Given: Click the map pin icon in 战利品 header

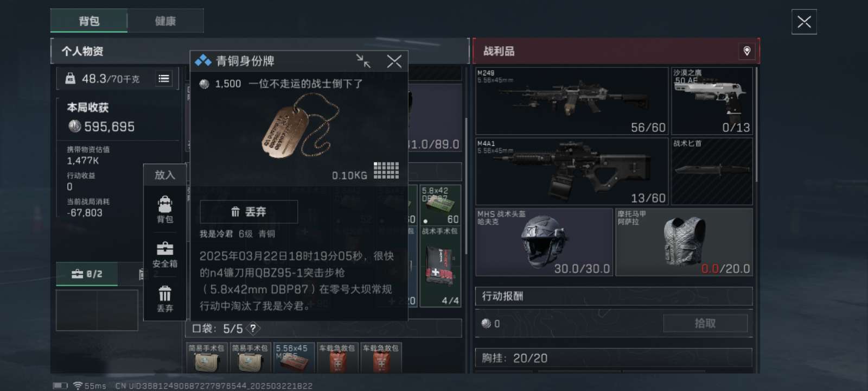Looking at the screenshot, I should pyautogui.click(x=747, y=51).
